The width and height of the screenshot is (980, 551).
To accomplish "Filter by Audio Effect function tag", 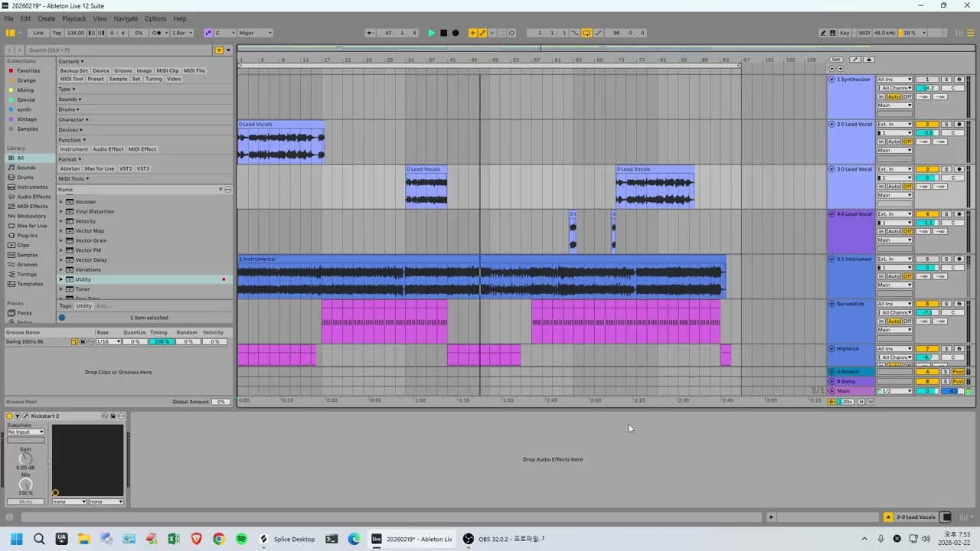I will point(108,149).
